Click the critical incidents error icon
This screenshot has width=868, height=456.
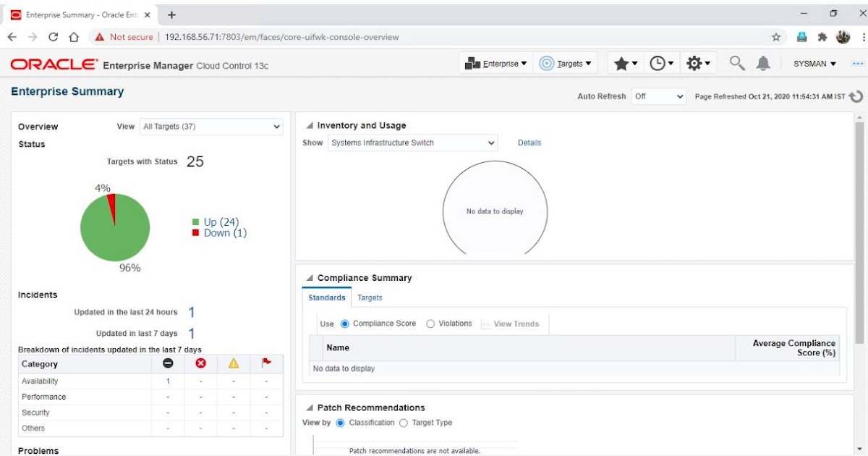coord(200,364)
